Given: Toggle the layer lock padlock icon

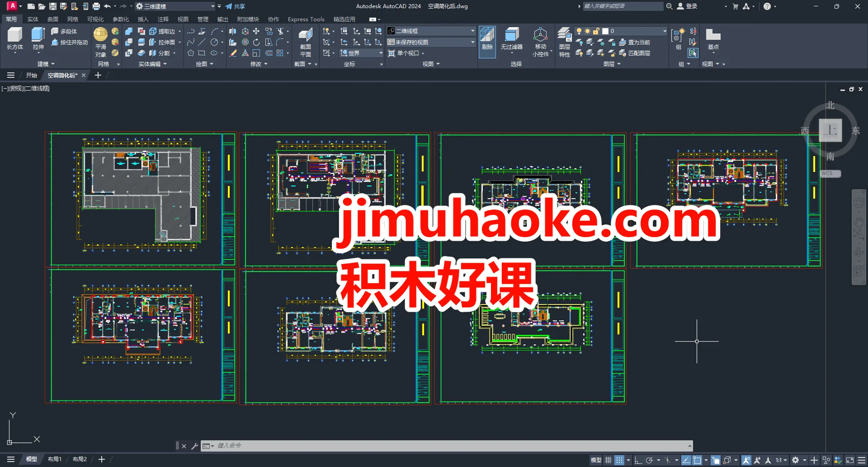Looking at the screenshot, I should 595,31.
